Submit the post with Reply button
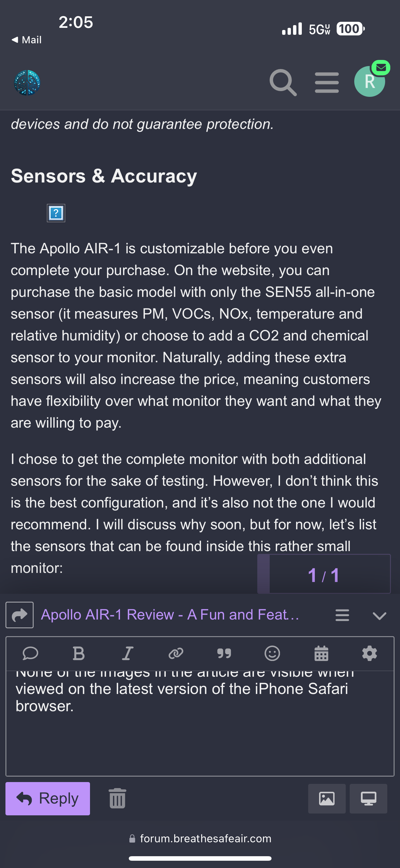 (48, 799)
